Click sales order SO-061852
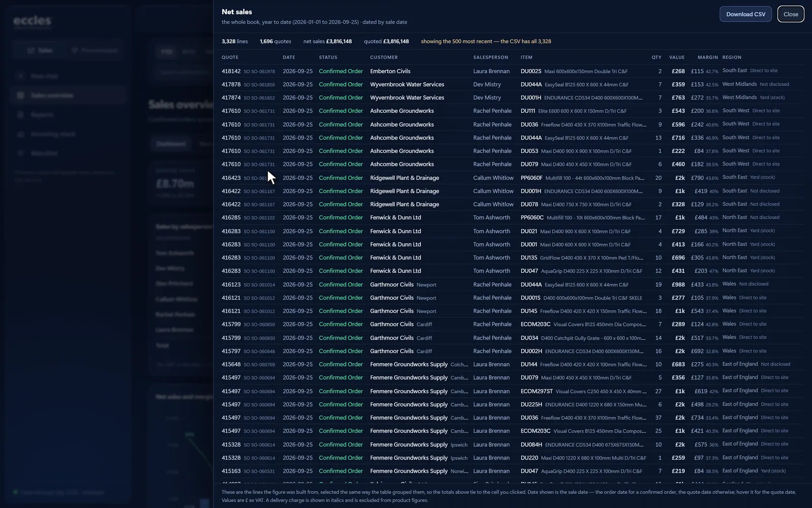Viewport: 812px width, 508px height. coord(259,98)
